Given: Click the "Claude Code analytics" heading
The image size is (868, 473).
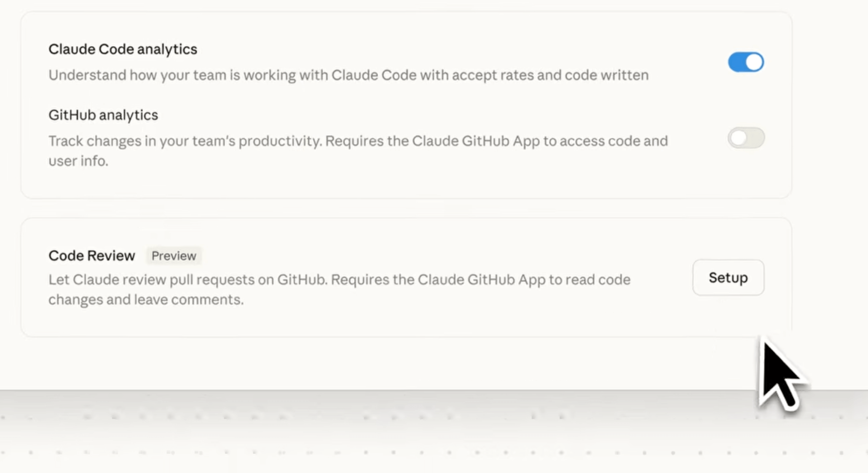Looking at the screenshot, I should coord(123,49).
